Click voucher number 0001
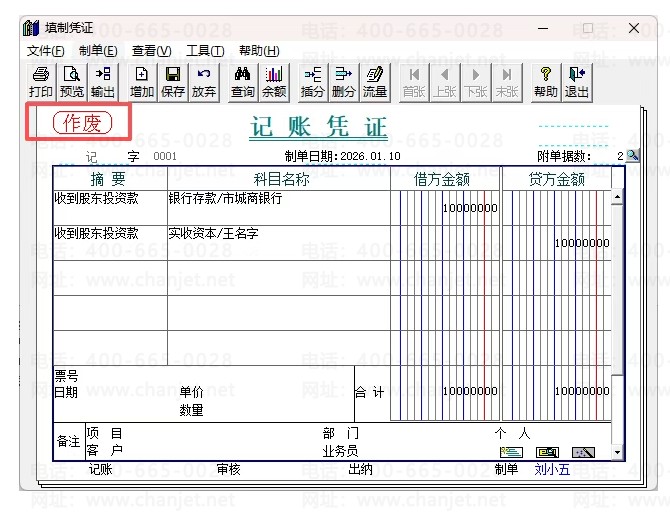Image resolution: width=670 pixels, height=513 pixels. click(x=165, y=156)
